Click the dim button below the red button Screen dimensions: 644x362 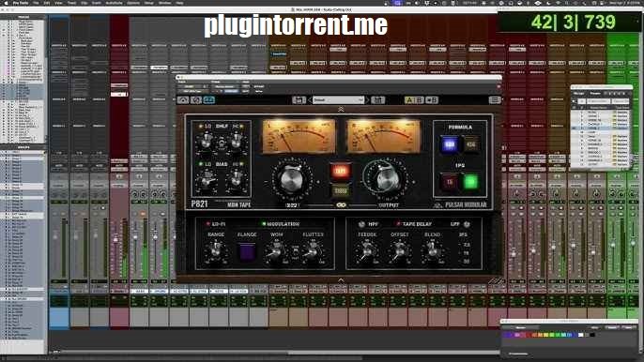341,191
